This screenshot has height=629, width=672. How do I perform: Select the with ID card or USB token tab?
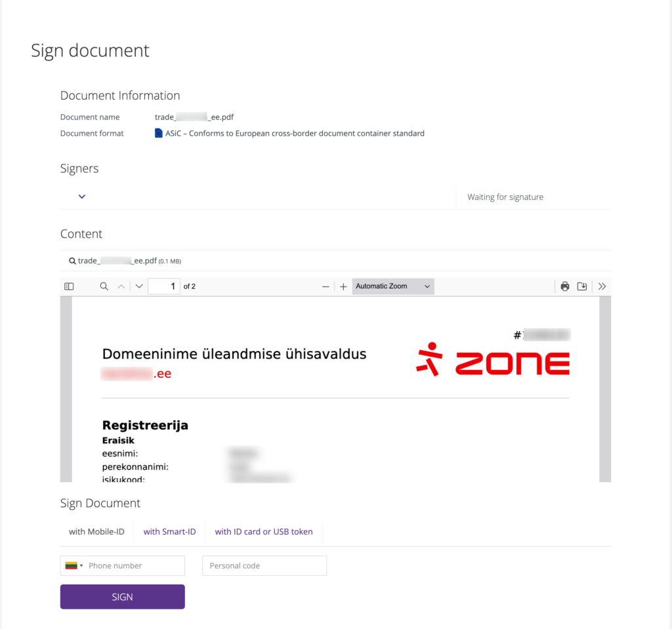click(x=264, y=532)
